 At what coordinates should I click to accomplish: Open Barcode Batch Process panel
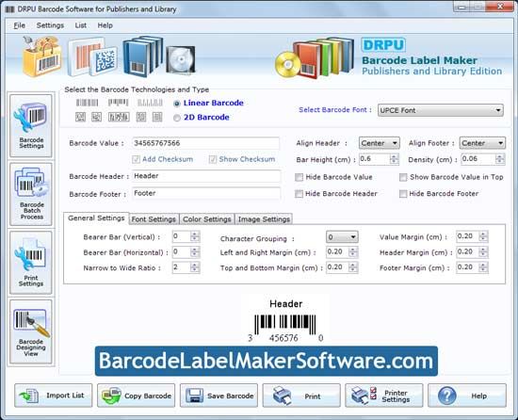(31, 194)
